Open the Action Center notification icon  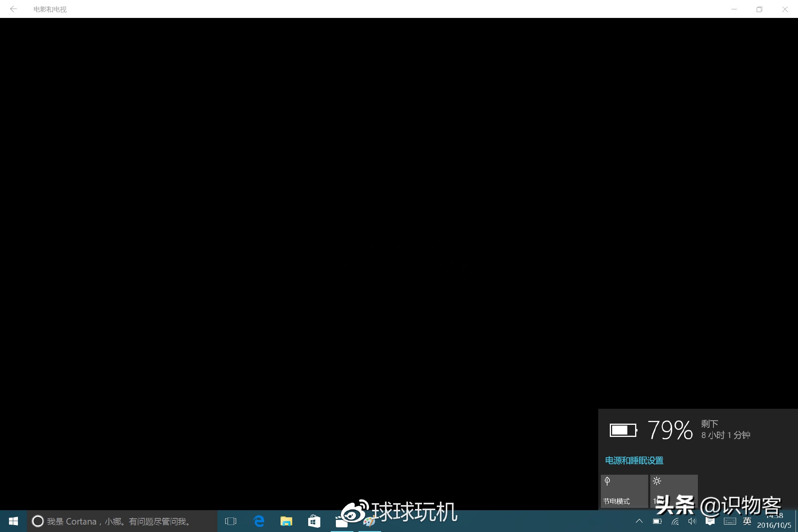[710, 521]
